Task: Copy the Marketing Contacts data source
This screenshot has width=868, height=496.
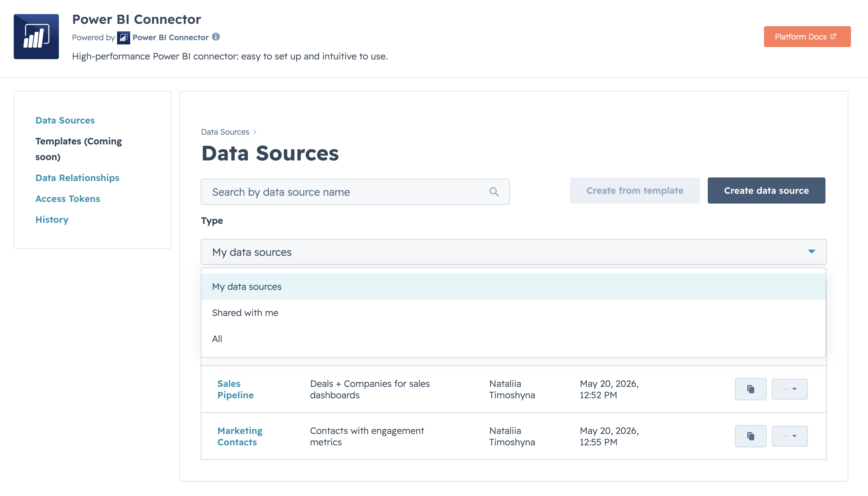Action: click(x=750, y=436)
